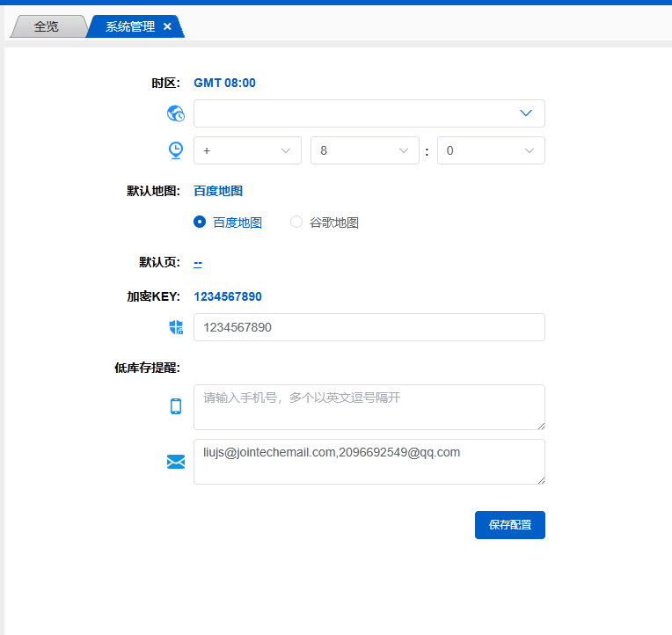
Task: Click the mobile phone icon
Action: click(x=176, y=406)
